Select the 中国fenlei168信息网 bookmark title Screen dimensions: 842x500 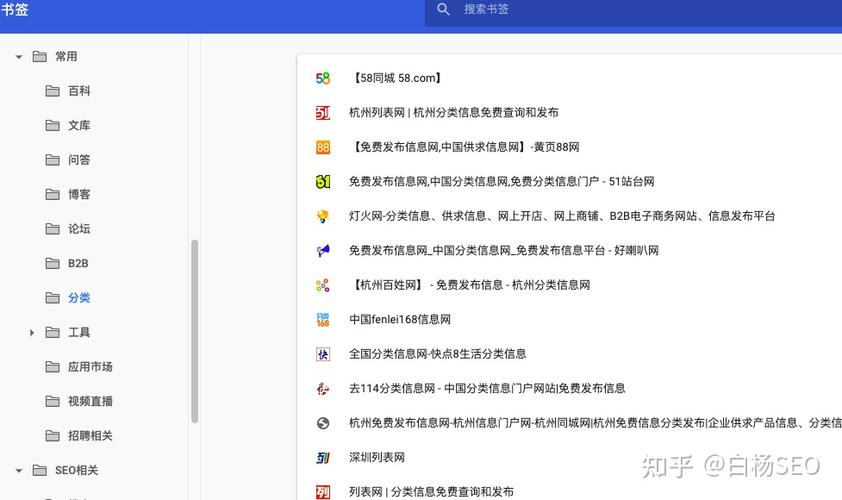400,320
